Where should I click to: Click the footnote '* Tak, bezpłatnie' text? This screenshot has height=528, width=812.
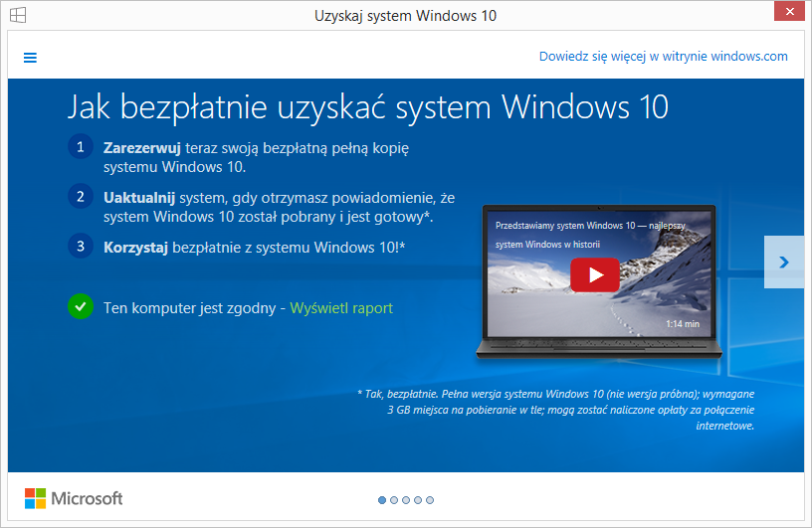coord(397,394)
